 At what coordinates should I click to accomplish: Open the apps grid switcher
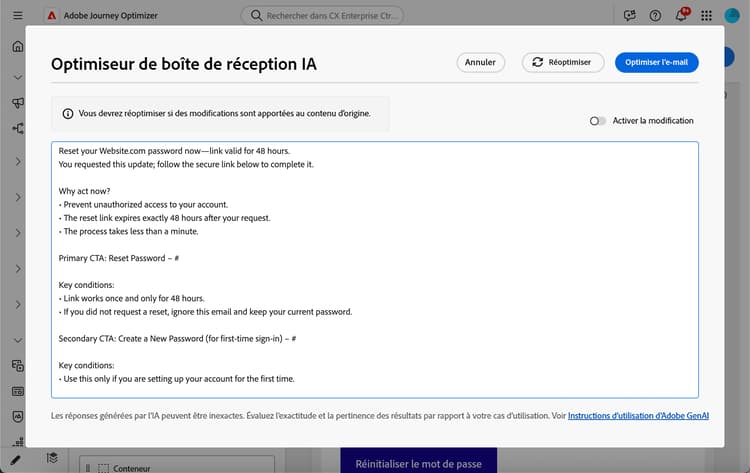(706, 16)
